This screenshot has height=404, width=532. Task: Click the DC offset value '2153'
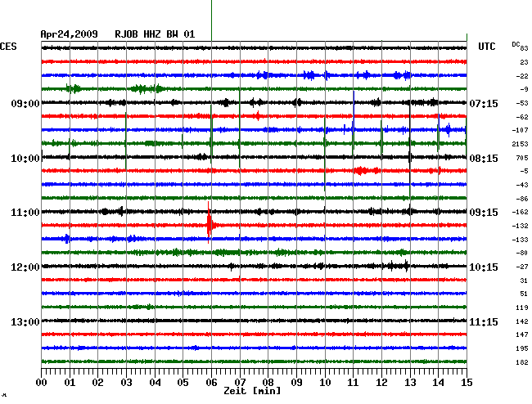[520, 144]
